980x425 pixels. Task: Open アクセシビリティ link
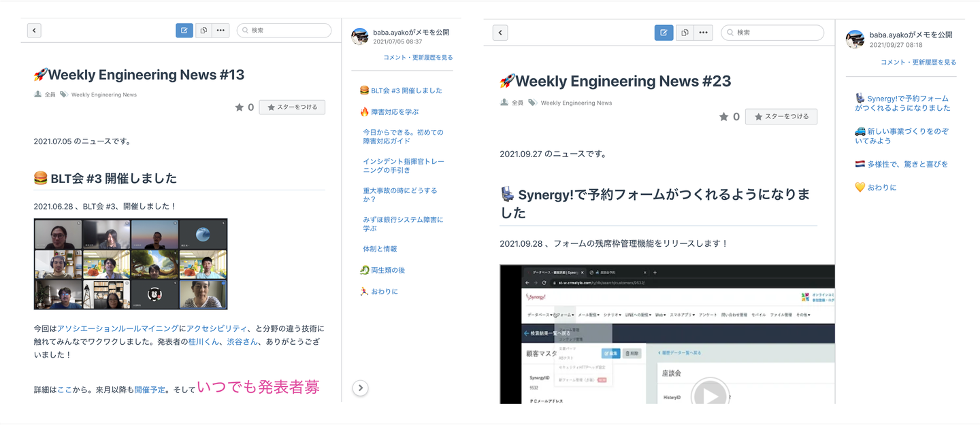coord(216,328)
